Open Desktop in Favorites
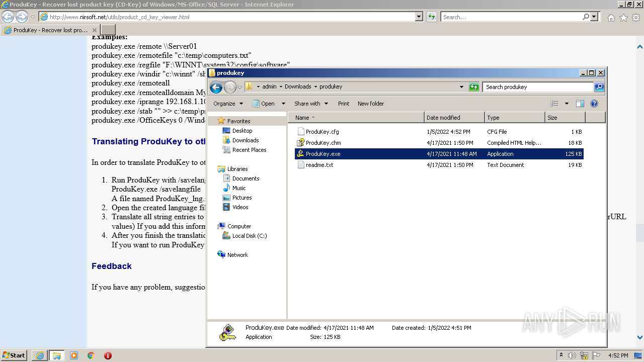The height and width of the screenshot is (362, 644). 242,131
